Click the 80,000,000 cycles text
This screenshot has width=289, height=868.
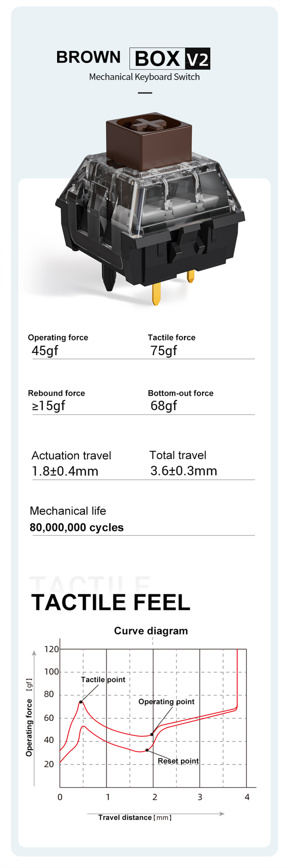pos(77,528)
